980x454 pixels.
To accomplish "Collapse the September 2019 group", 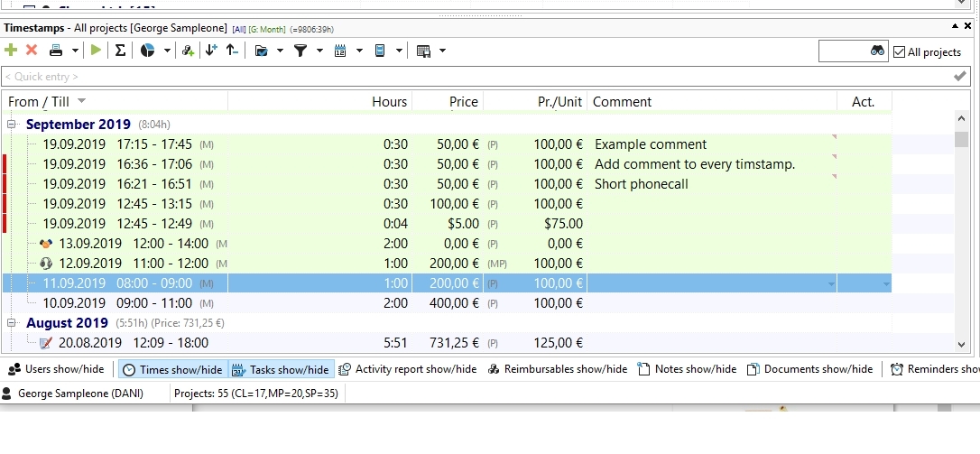I will tap(11, 125).
